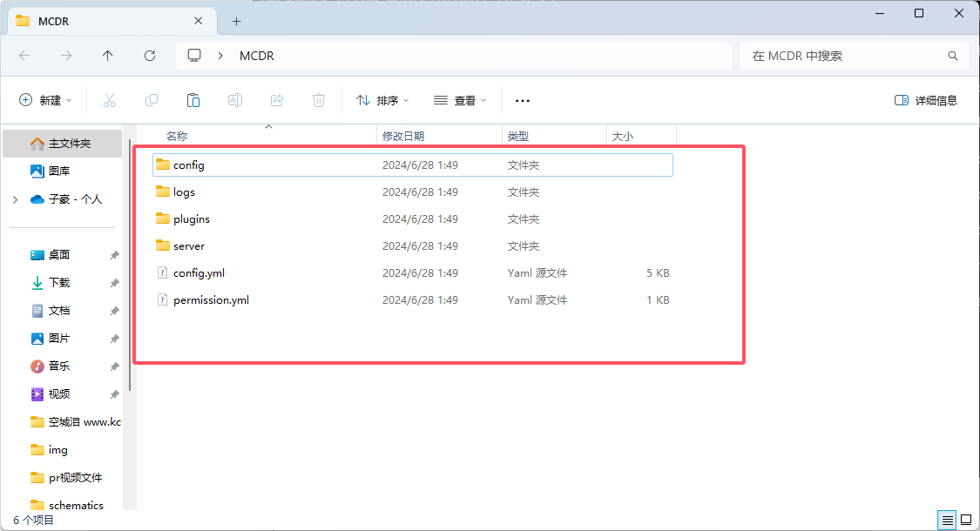Unpin 桌面 using its pin icon
Screen dimensions: 980x531
coord(114,255)
